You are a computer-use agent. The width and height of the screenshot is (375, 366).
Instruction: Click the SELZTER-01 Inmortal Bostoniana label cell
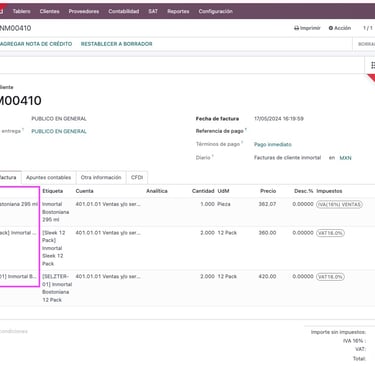(57, 288)
